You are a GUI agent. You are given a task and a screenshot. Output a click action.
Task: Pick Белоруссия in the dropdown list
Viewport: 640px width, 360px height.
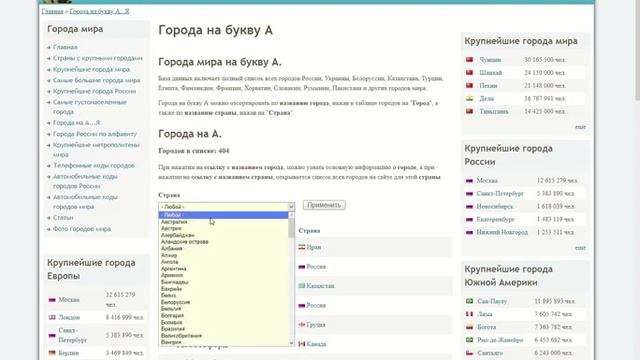[176, 302]
